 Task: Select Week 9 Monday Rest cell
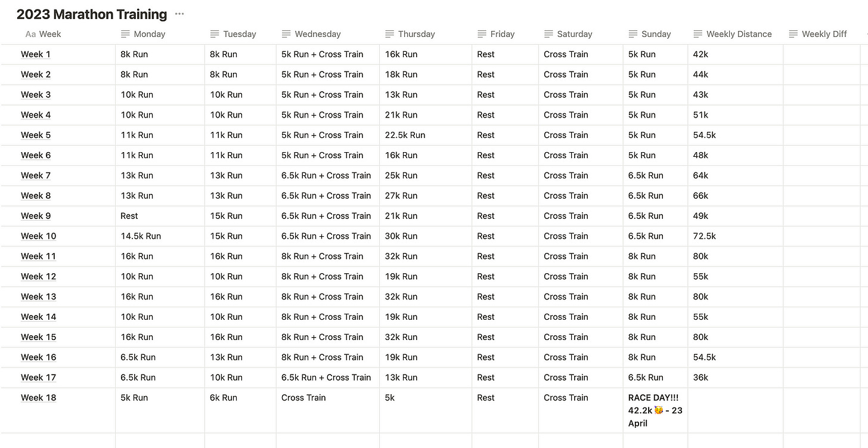[x=160, y=216]
